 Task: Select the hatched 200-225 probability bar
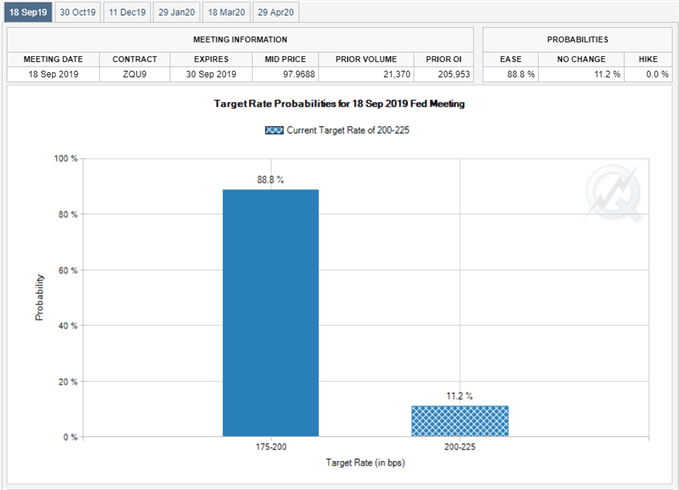point(460,421)
